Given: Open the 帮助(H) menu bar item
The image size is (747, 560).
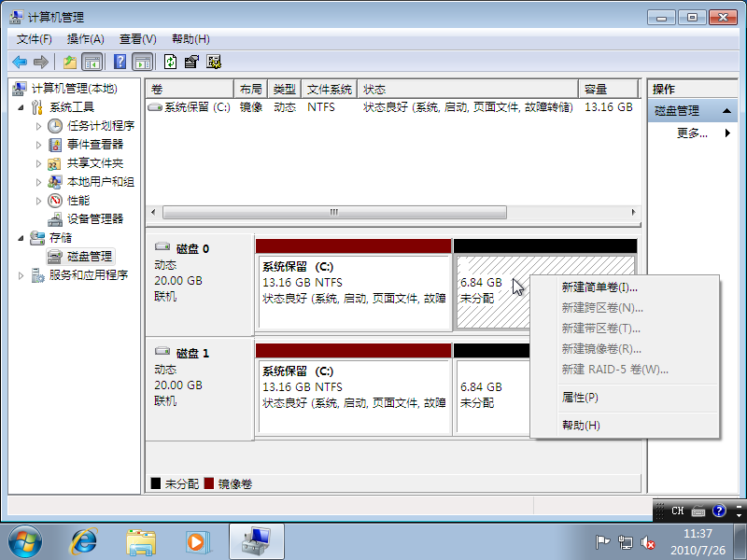Looking at the screenshot, I should click(x=190, y=39).
